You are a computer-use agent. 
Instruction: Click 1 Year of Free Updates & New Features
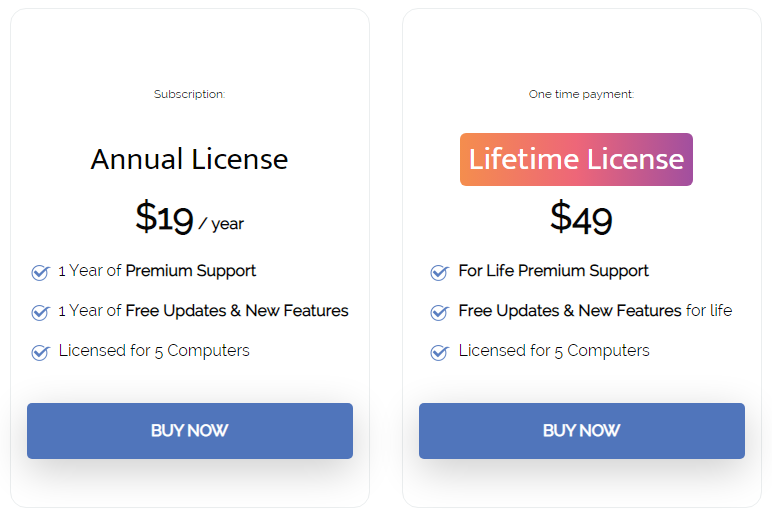[x=203, y=311]
